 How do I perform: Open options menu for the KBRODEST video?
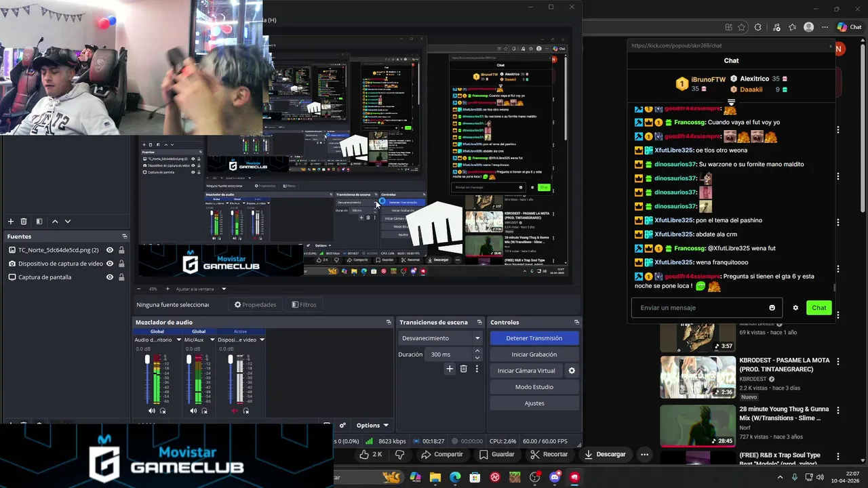(x=838, y=362)
